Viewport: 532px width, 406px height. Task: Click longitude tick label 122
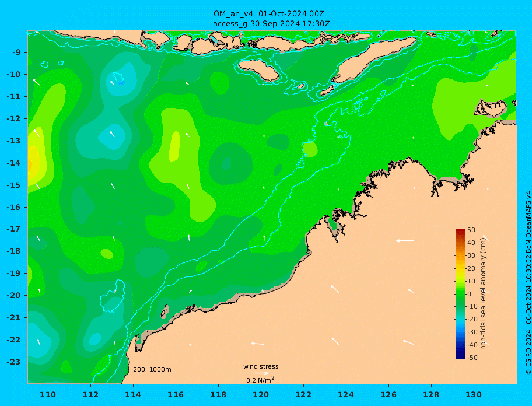click(x=303, y=394)
